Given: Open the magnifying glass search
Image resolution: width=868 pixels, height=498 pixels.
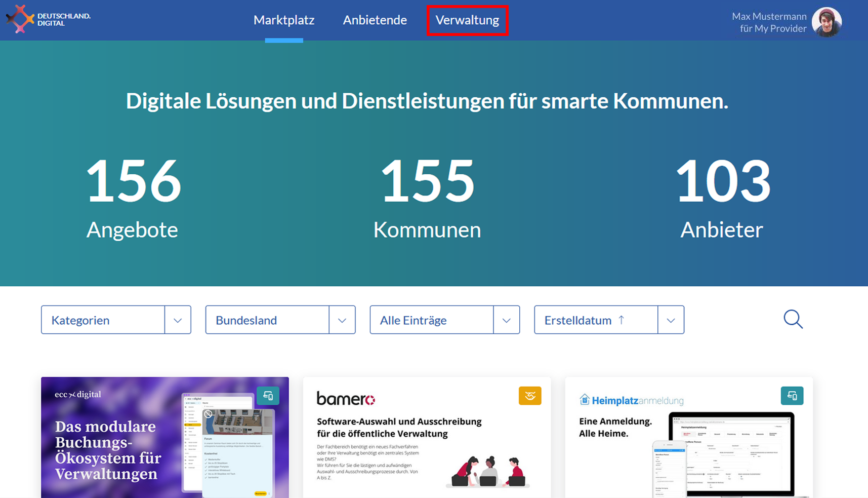Looking at the screenshot, I should [793, 320].
